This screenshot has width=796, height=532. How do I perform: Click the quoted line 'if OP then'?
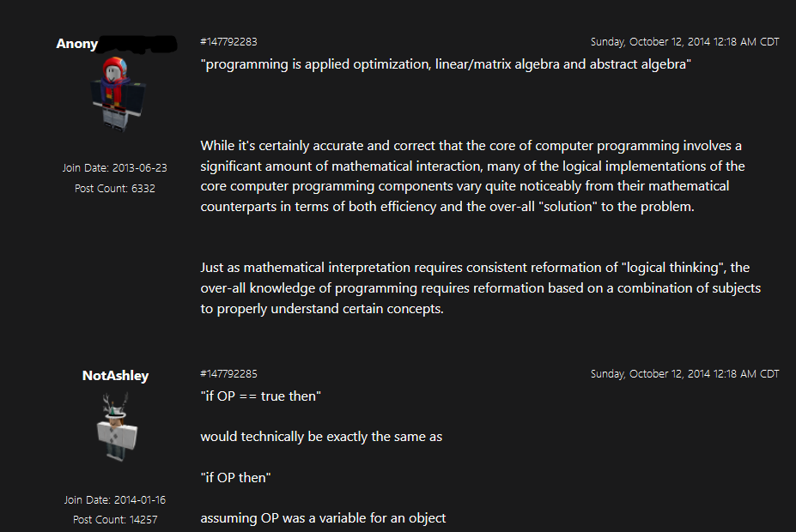[235, 478]
